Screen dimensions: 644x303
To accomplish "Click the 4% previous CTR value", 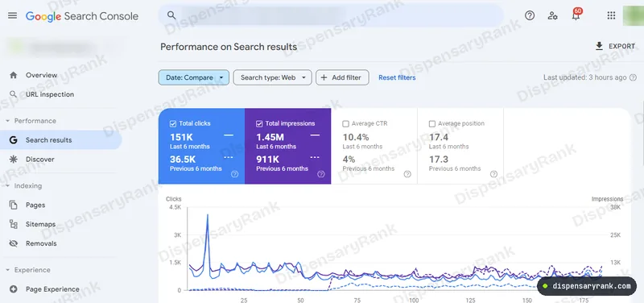I will pos(349,159).
